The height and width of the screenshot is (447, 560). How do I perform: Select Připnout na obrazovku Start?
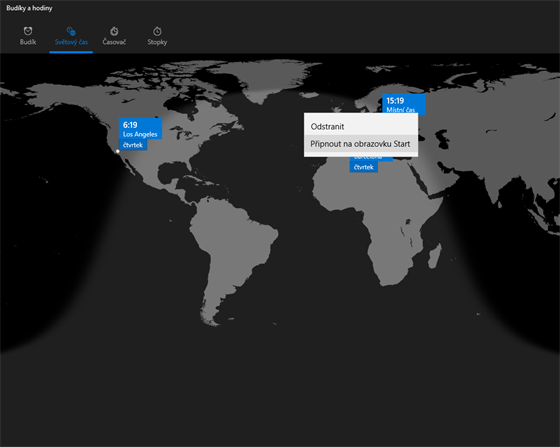point(361,144)
